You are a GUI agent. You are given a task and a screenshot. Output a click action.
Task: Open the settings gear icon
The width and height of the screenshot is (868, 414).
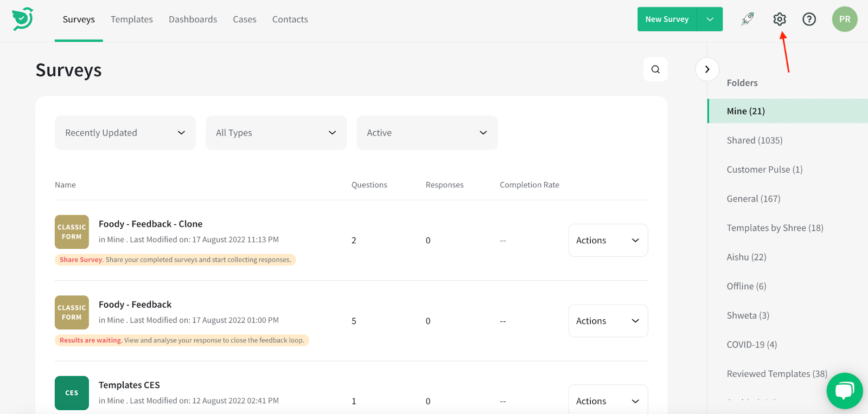[780, 19]
